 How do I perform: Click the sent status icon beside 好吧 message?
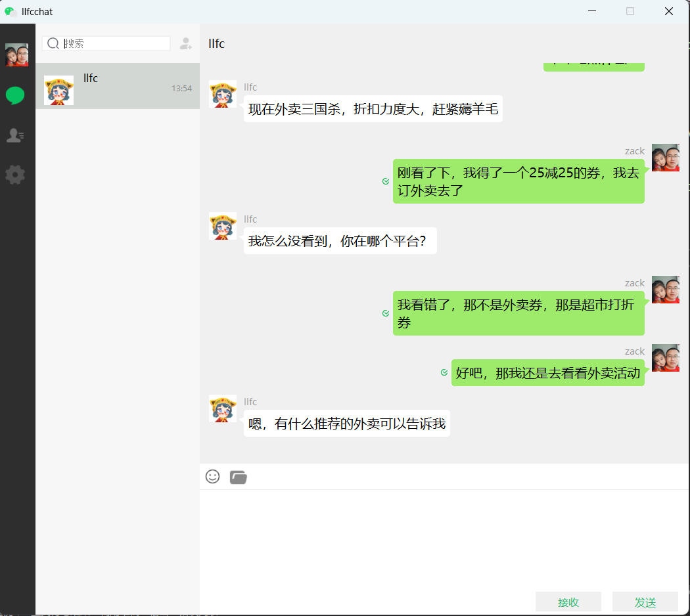point(444,372)
